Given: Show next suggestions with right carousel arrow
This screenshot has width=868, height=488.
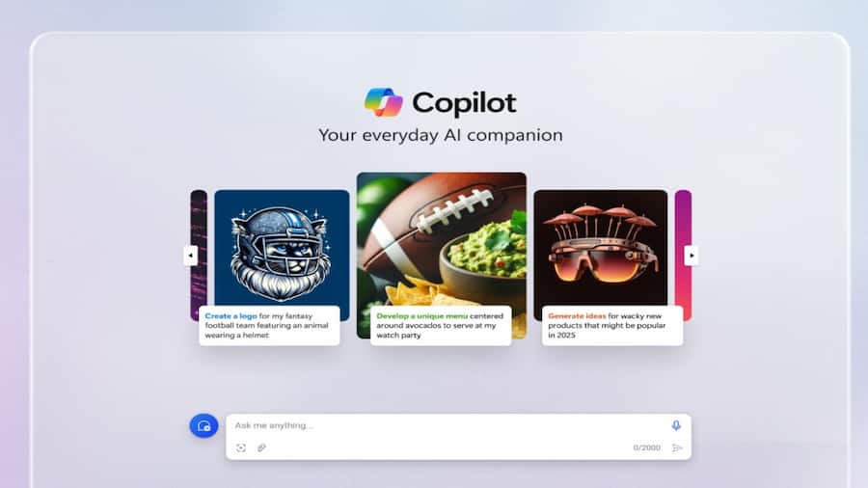Looking at the screenshot, I should 691,256.
